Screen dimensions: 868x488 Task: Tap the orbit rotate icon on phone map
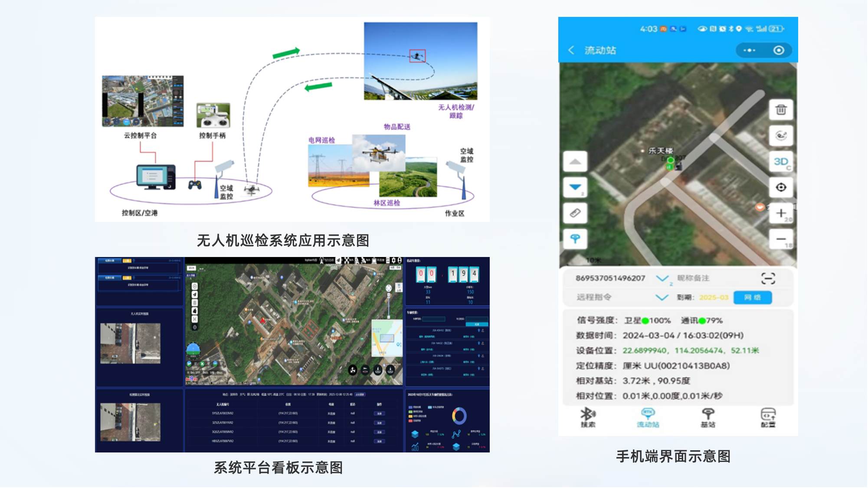coord(781,136)
